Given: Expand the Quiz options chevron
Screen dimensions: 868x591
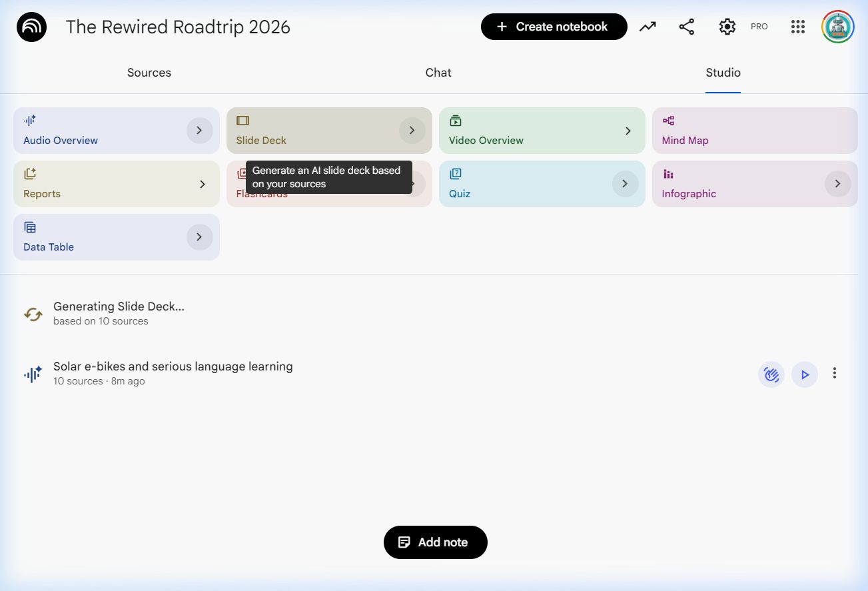Looking at the screenshot, I should point(625,184).
